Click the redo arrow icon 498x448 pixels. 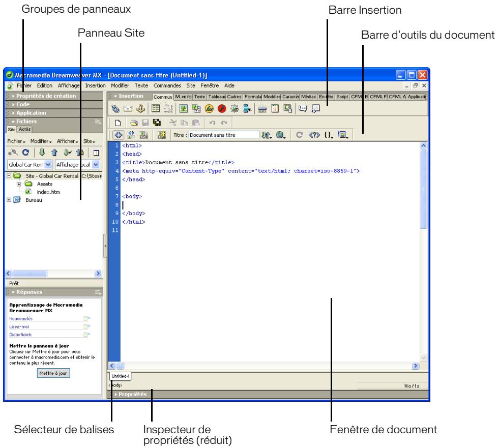point(224,123)
